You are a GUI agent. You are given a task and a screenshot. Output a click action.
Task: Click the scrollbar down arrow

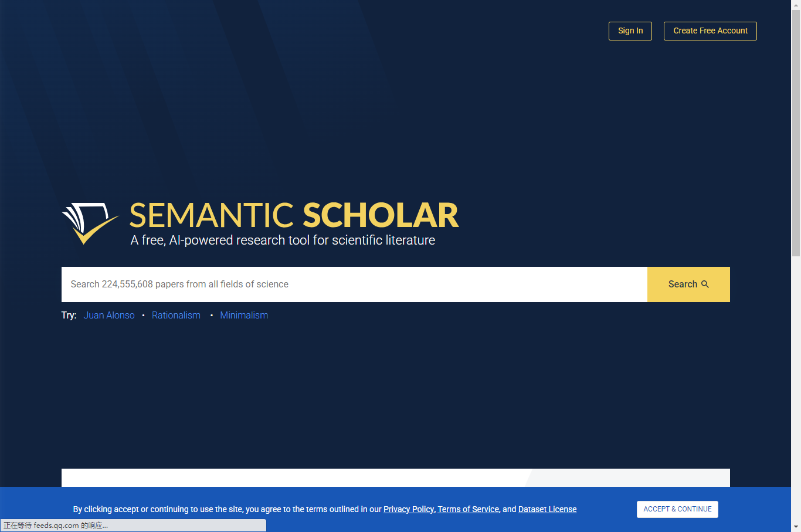[796, 527]
